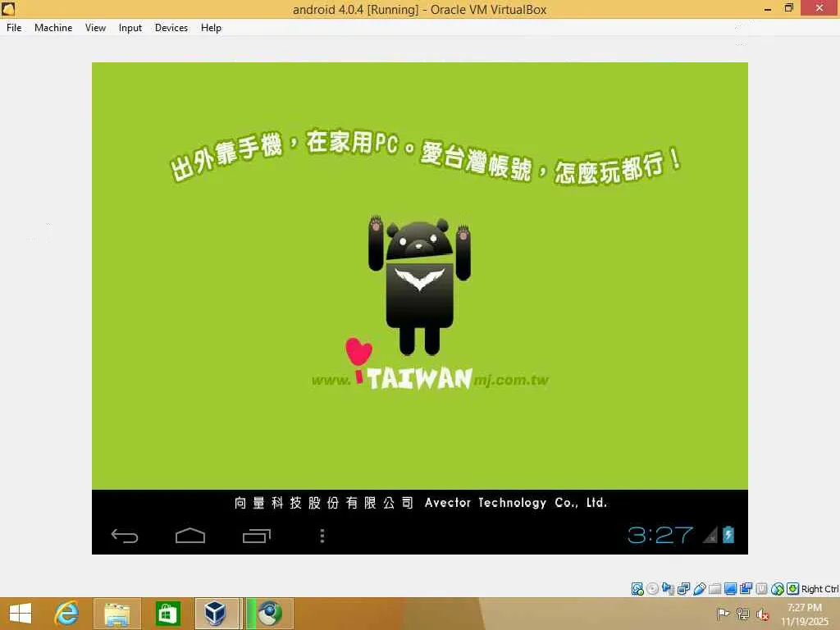840x630 pixels.
Task: Click the video capture status icon
Action: tap(746, 589)
